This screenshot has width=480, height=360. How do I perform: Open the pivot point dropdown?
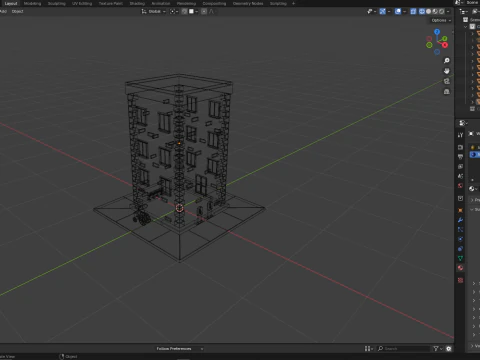click(174, 11)
